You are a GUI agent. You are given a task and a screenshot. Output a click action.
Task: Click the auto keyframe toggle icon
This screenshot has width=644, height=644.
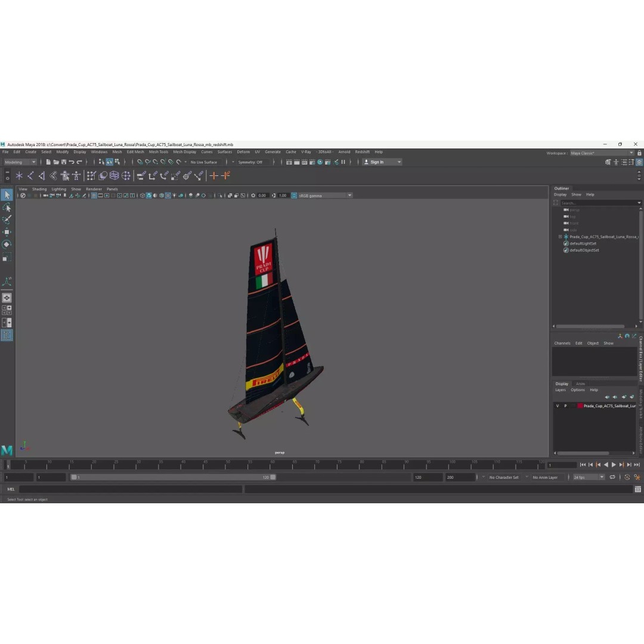[627, 477]
